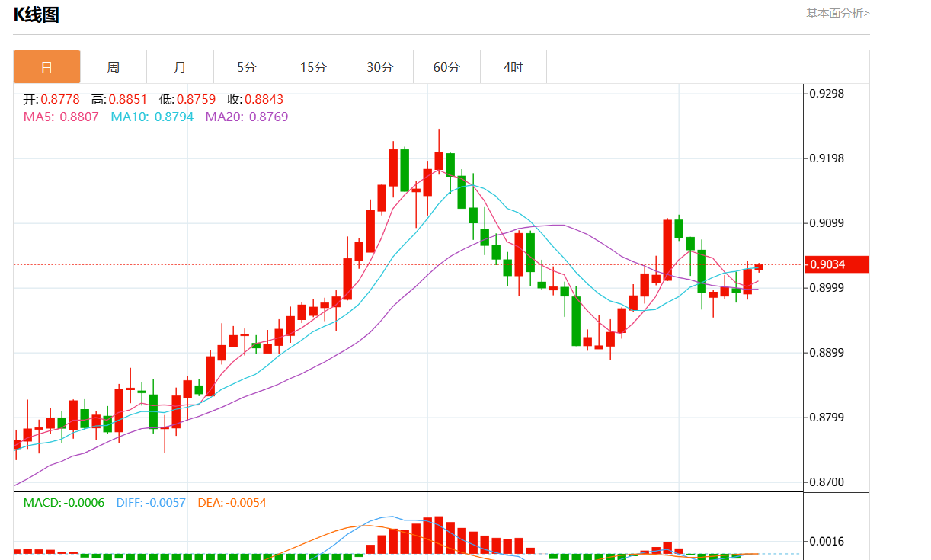Open the 15分 interval tab
The height and width of the screenshot is (560, 931).
click(313, 67)
